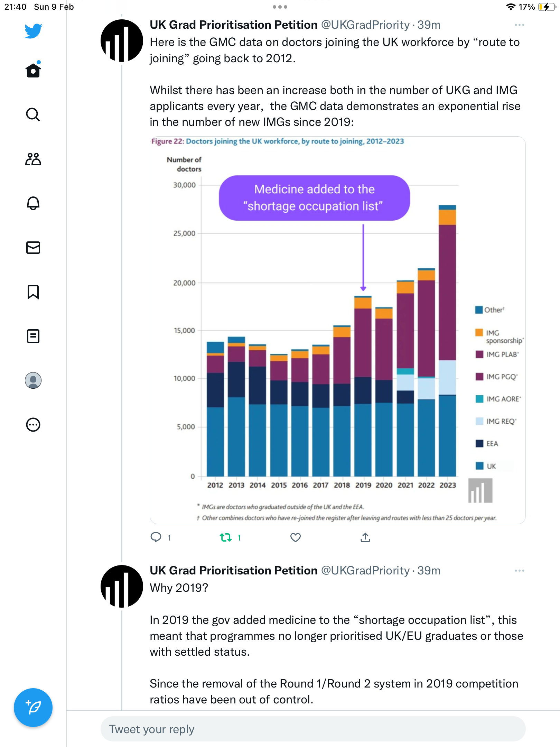Open the Profile avatar icon
The width and height of the screenshot is (560, 747).
click(x=33, y=380)
